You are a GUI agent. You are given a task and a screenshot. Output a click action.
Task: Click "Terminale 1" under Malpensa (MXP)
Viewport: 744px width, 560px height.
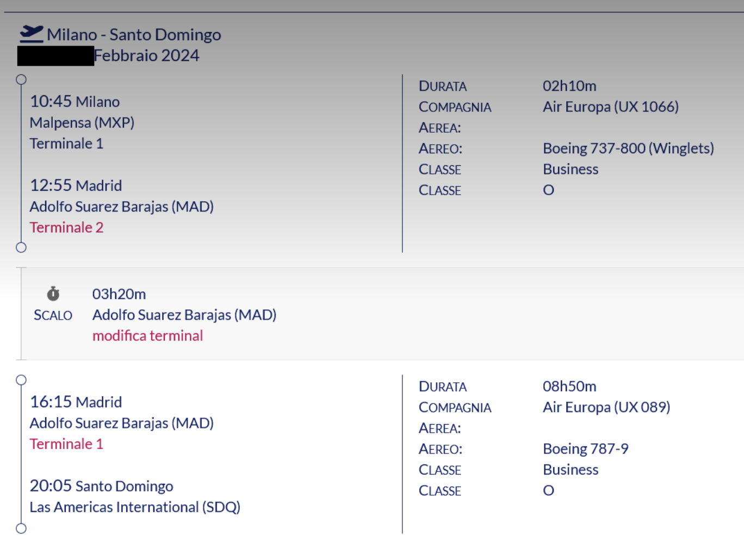[66, 144]
